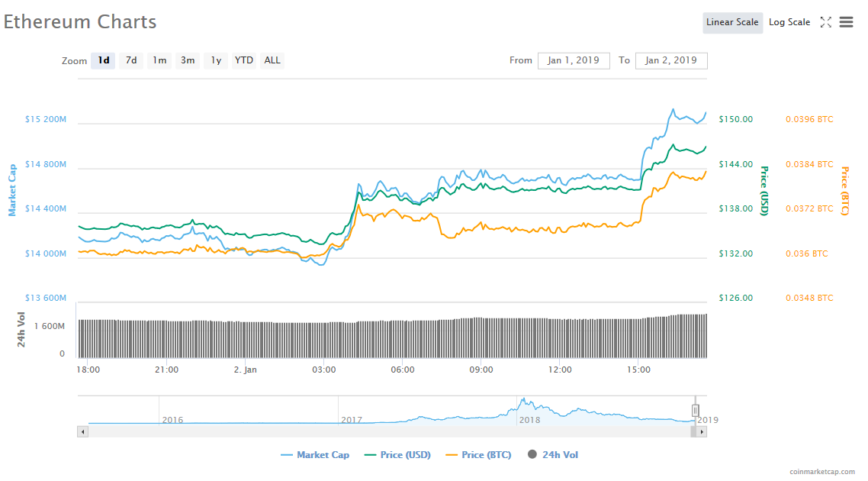Enter fullscreen chart view
Viewport: 868px width, 481px height.
[825, 22]
